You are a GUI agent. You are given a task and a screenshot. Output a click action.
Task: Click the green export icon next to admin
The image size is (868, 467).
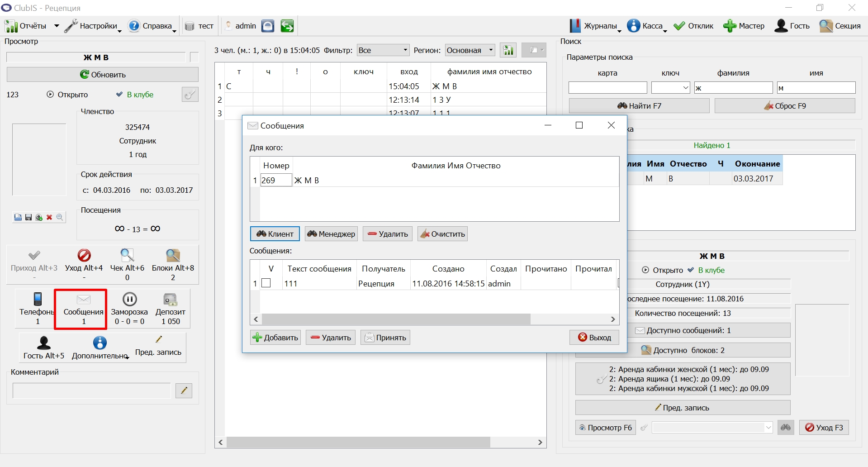(x=287, y=26)
